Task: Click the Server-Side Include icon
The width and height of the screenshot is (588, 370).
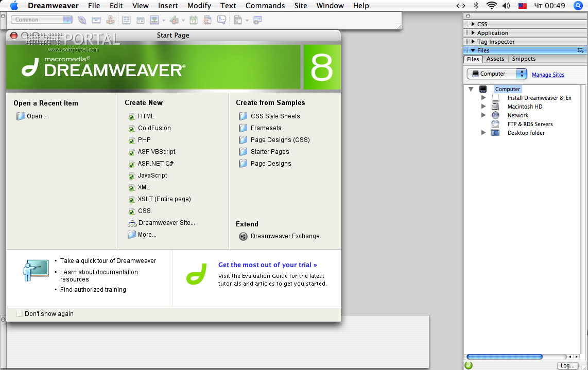Action: pos(207,20)
